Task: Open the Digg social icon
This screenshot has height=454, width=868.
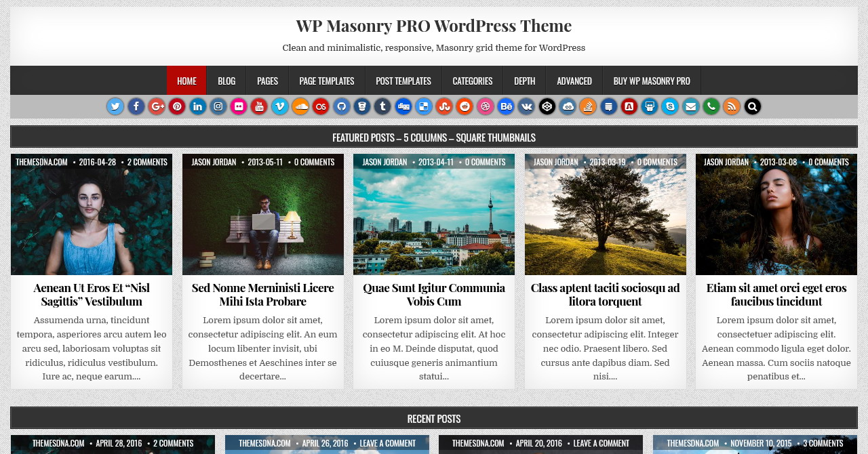Action: [403, 106]
